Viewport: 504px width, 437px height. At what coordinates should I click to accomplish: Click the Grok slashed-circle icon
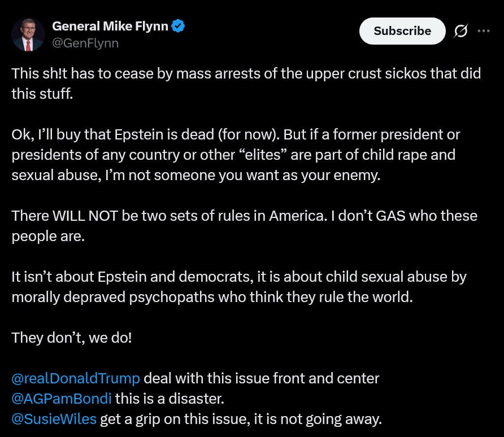(x=461, y=32)
